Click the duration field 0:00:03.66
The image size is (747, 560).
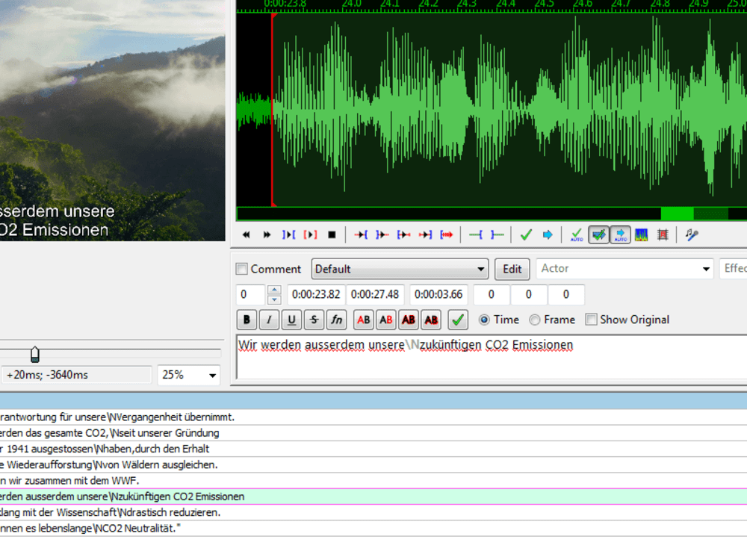coord(438,295)
